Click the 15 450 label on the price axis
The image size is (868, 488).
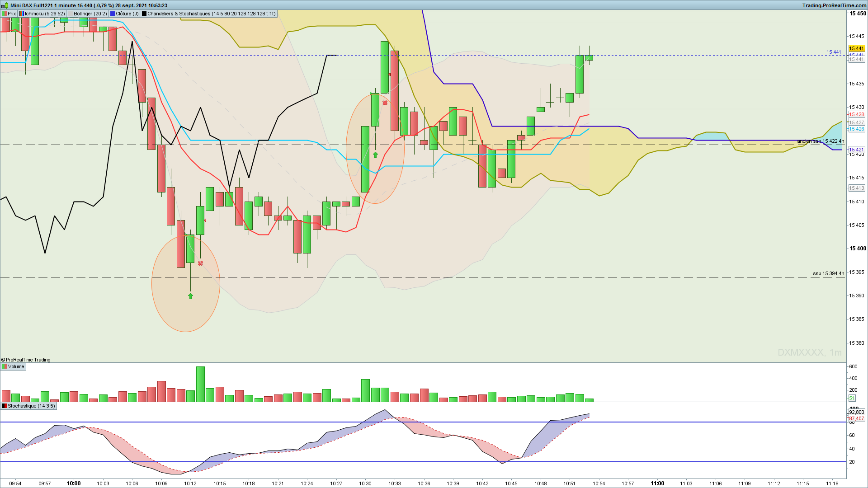pyautogui.click(x=858, y=14)
